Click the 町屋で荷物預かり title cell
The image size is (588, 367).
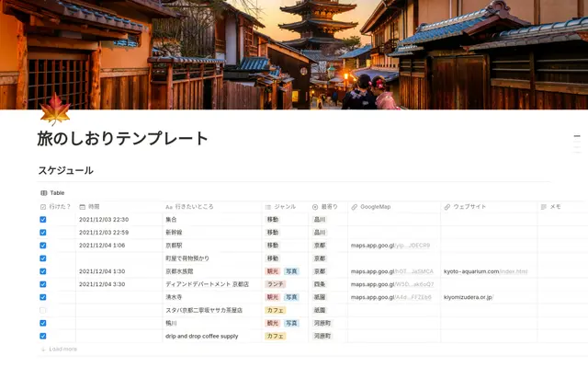click(212, 258)
